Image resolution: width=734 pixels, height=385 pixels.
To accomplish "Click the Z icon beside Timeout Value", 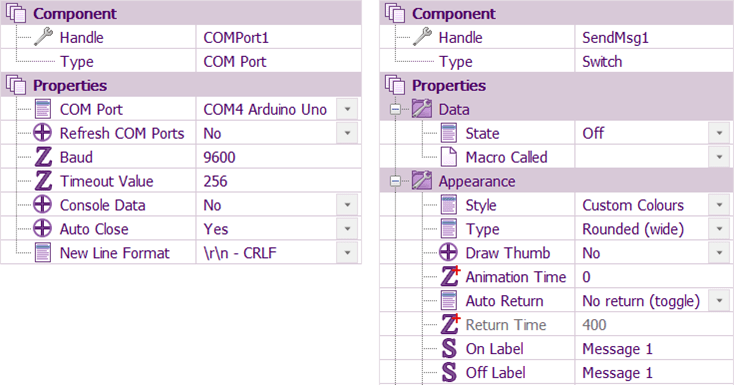I will tap(44, 181).
